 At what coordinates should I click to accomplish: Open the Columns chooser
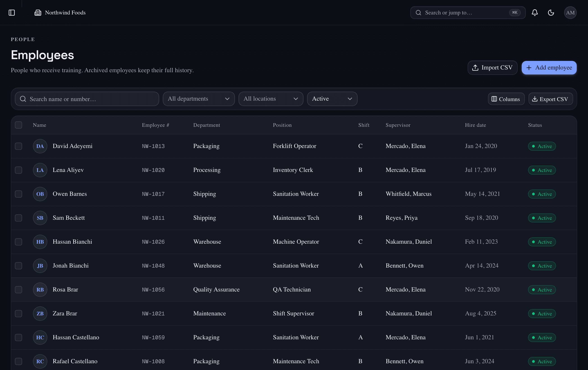click(506, 99)
